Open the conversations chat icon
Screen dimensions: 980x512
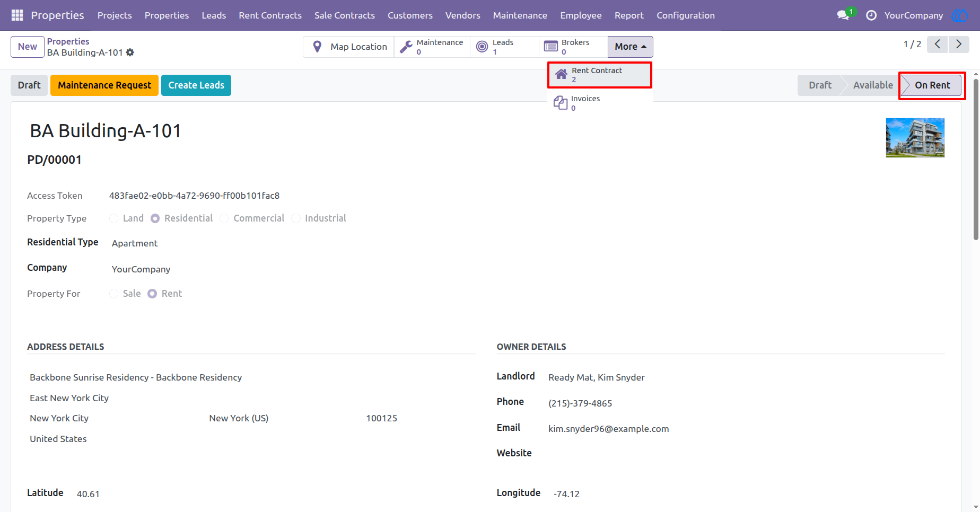pos(843,15)
